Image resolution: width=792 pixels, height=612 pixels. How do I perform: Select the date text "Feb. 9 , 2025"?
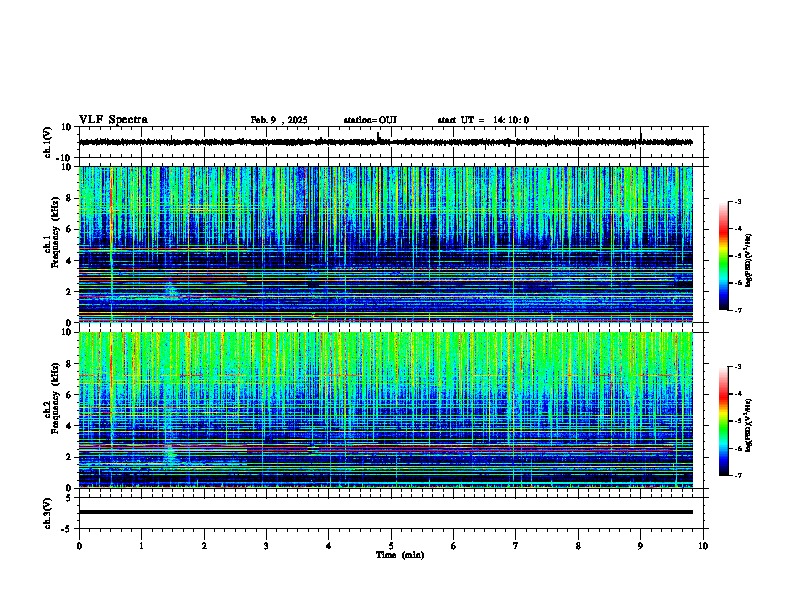coord(279,120)
